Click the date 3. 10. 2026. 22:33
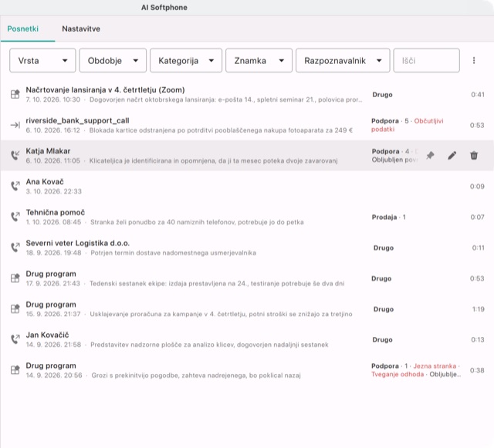Viewport: 494px width, 448px height. (53, 191)
